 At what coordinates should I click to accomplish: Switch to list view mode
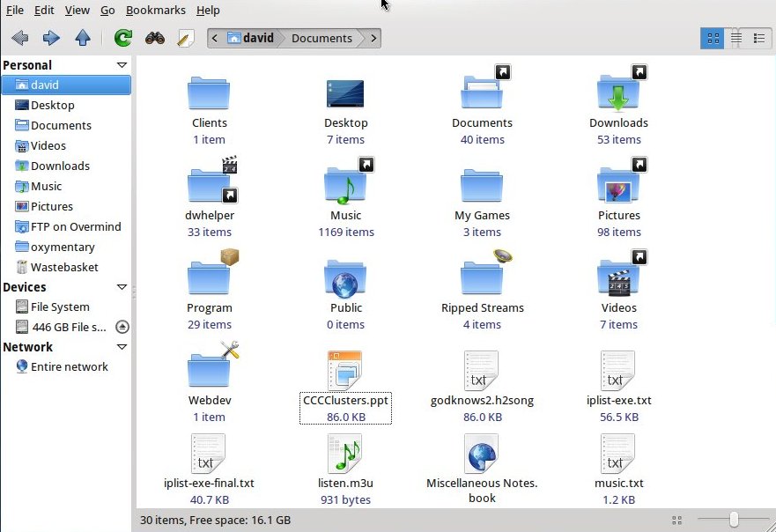pyautogui.click(x=736, y=38)
